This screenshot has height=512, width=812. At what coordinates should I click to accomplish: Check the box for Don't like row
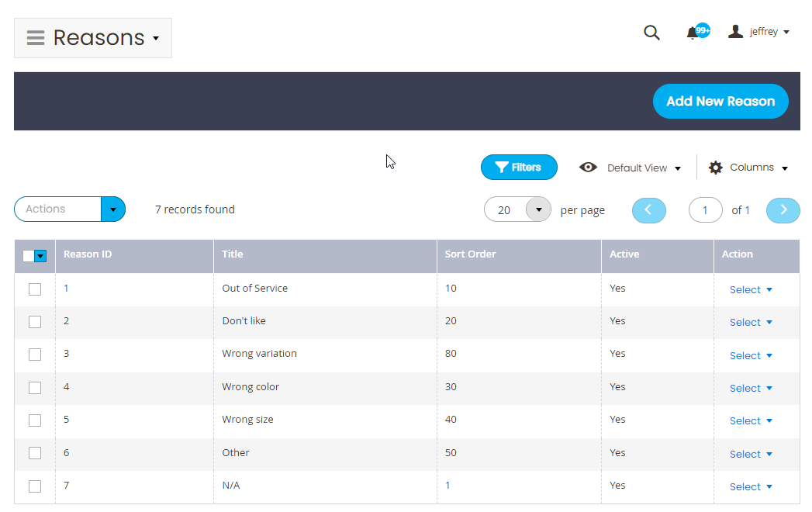(35, 322)
